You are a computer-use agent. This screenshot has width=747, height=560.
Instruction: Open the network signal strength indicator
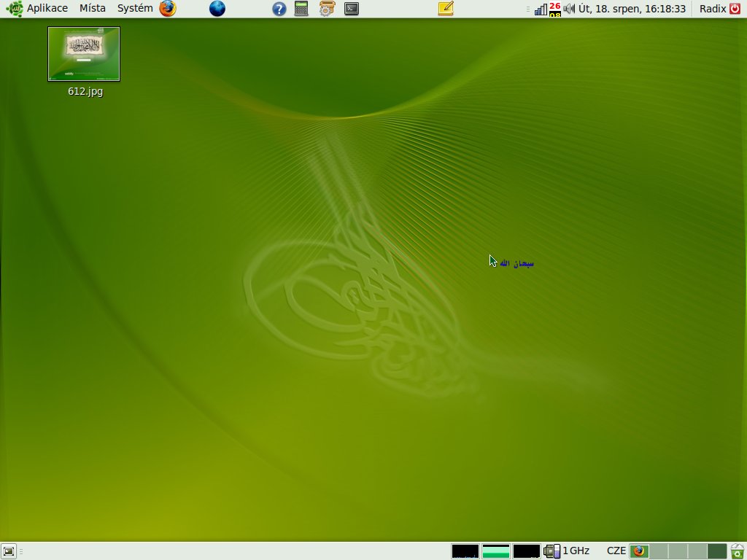point(541,9)
